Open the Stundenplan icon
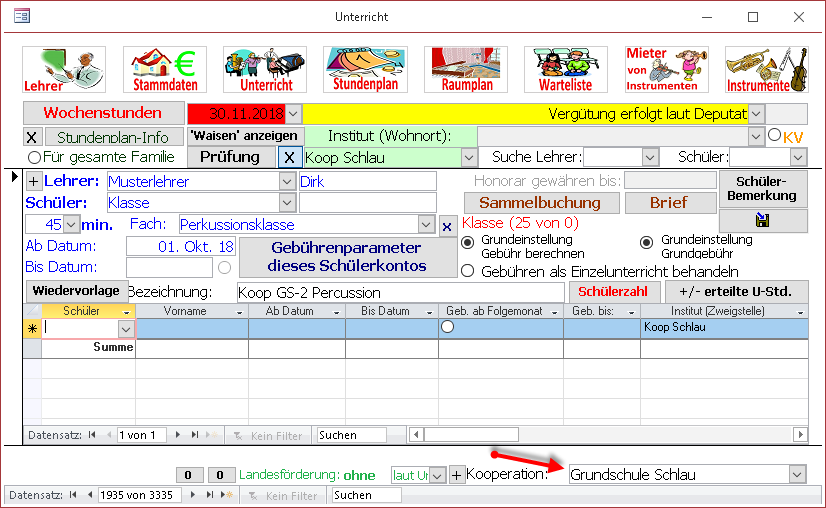 click(365, 69)
